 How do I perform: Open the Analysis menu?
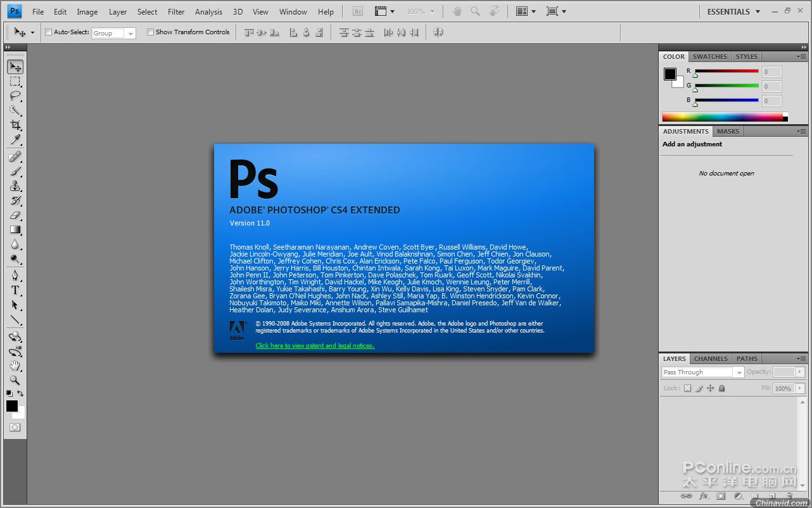(x=208, y=11)
